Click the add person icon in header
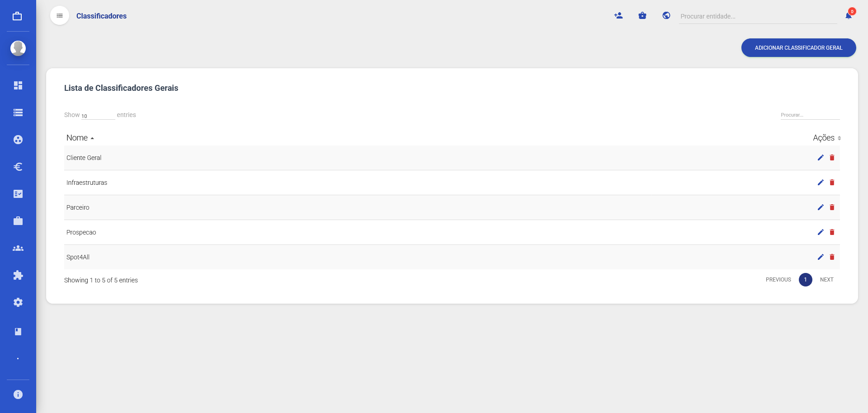Image resolution: width=868 pixels, height=413 pixels. [618, 16]
